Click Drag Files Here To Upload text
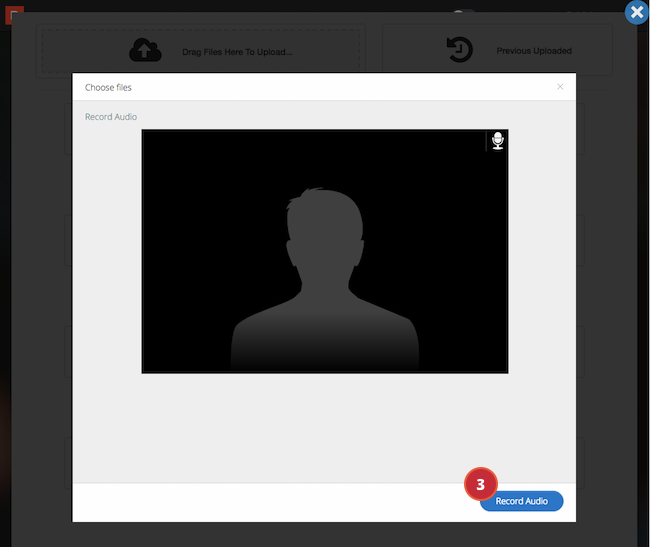 (238, 52)
